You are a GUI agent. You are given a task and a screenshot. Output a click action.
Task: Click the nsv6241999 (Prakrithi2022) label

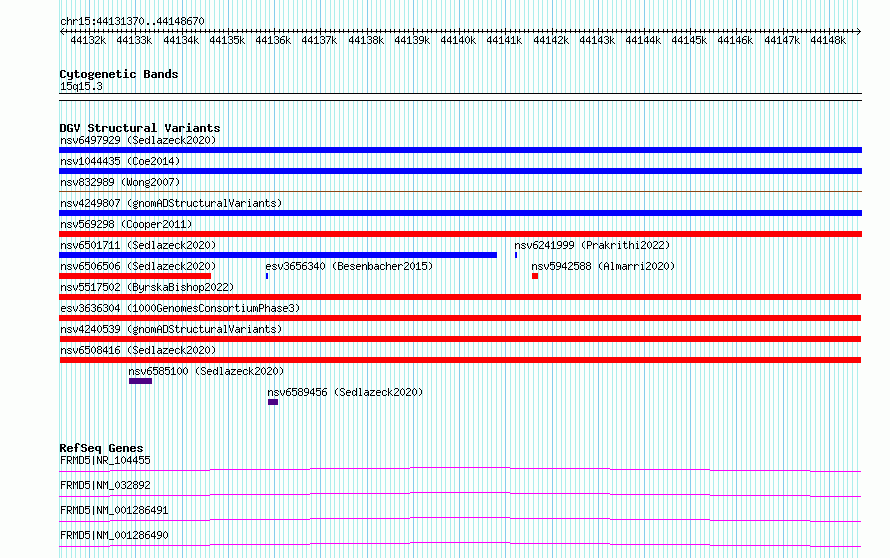click(592, 245)
